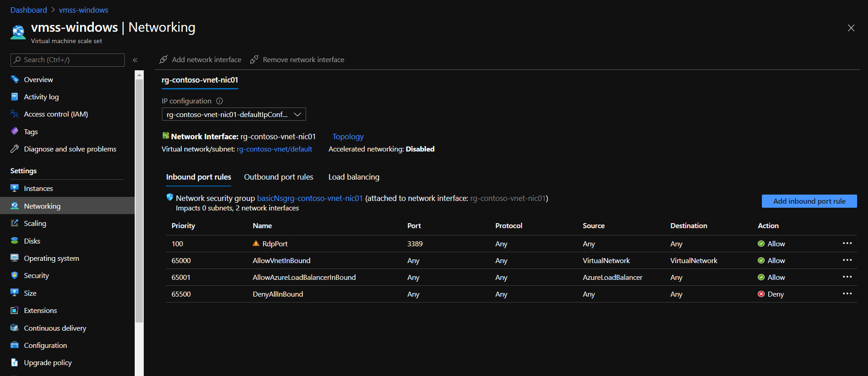Open the Topology link
868x376 pixels.
pyautogui.click(x=348, y=137)
